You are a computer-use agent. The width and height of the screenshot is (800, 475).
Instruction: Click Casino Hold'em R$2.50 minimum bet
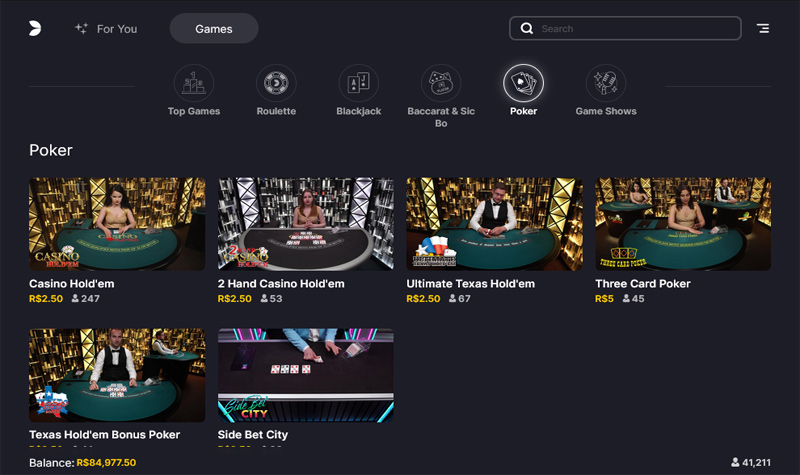(x=46, y=298)
